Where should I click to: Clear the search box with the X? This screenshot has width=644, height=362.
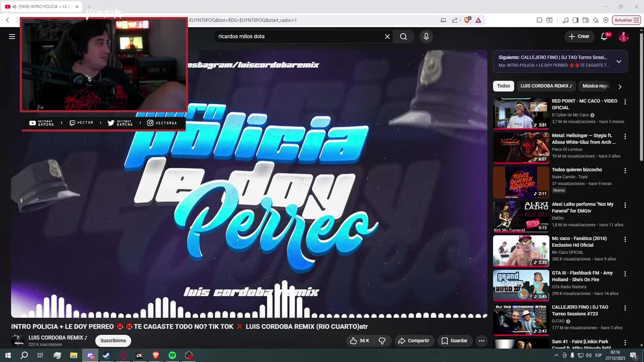coord(387,36)
